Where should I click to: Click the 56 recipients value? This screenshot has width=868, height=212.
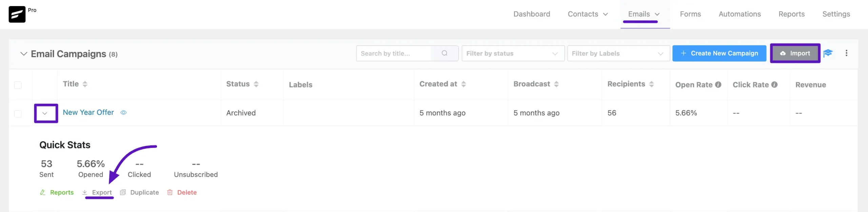pos(612,113)
